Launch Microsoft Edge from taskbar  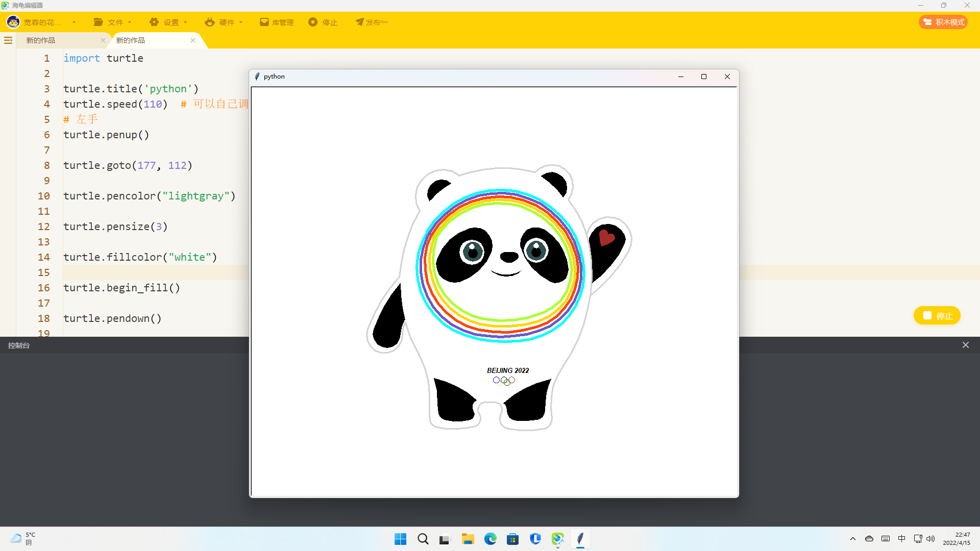click(491, 539)
